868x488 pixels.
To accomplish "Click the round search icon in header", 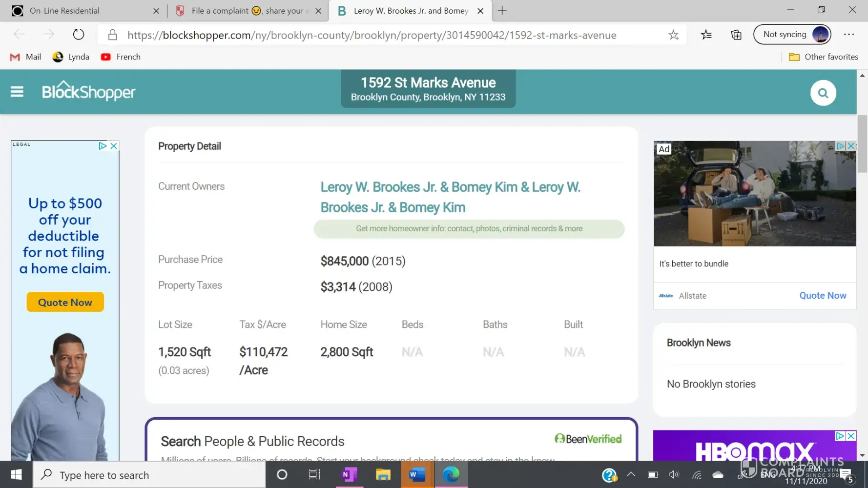I will point(823,93).
